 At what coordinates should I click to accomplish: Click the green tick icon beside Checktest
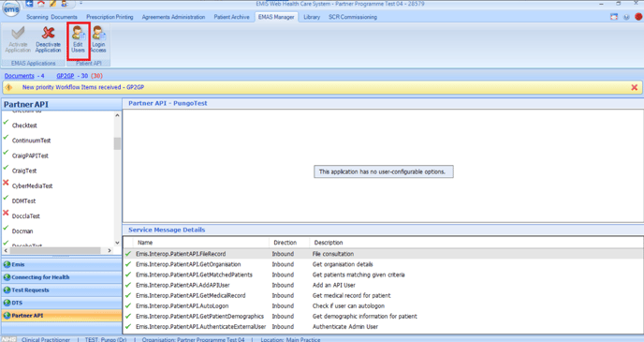(x=6, y=122)
